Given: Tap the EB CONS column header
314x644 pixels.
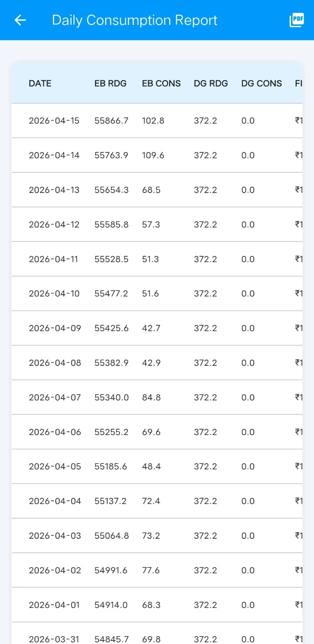Looking at the screenshot, I should point(161,83).
